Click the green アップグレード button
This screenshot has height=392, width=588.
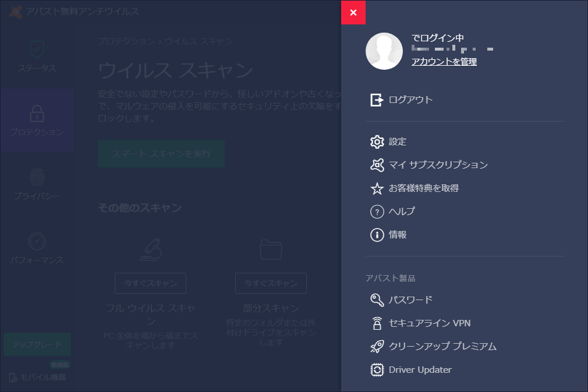coord(37,344)
